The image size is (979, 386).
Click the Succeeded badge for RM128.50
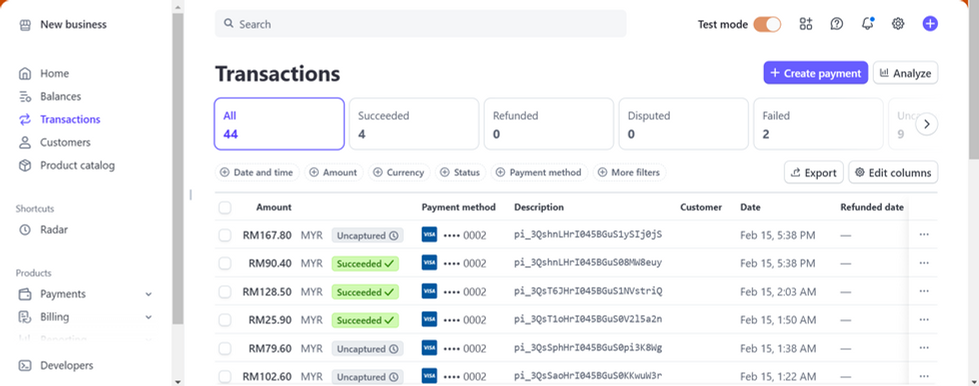[365, 292]
